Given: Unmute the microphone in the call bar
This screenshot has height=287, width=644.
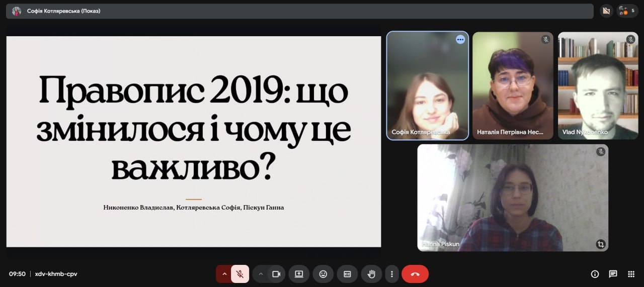Looking at the screenshot, I should pos(240,274).
